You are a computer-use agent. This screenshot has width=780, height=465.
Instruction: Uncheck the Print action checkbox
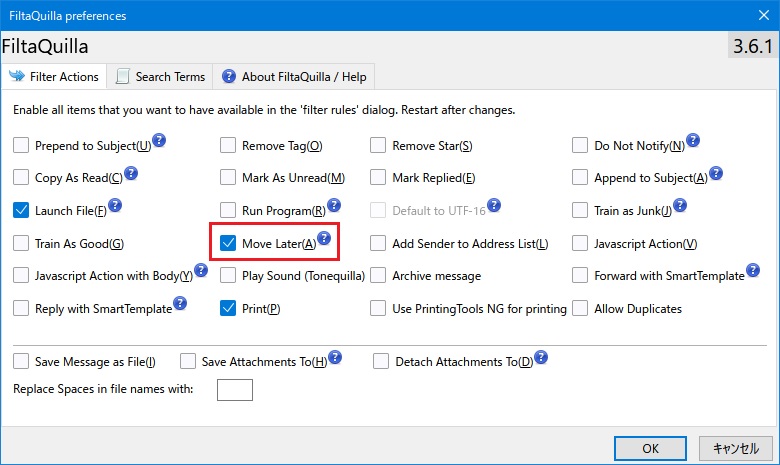[x=228, y=308]
